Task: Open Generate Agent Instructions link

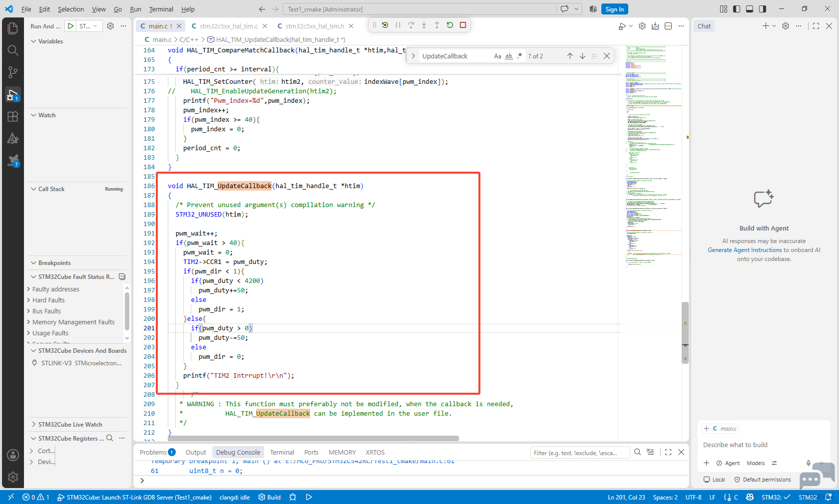Action: 745,250
